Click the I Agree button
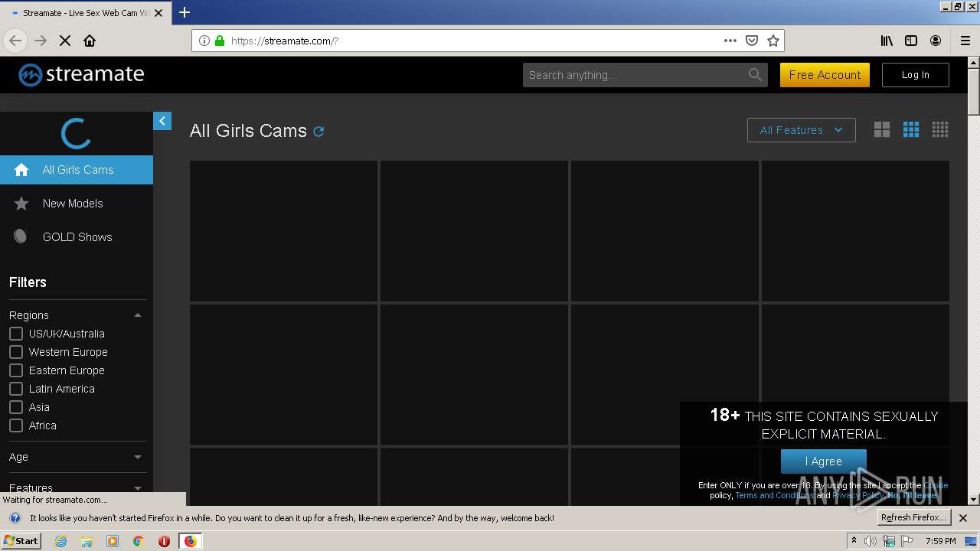 click(x=823, y=461)
